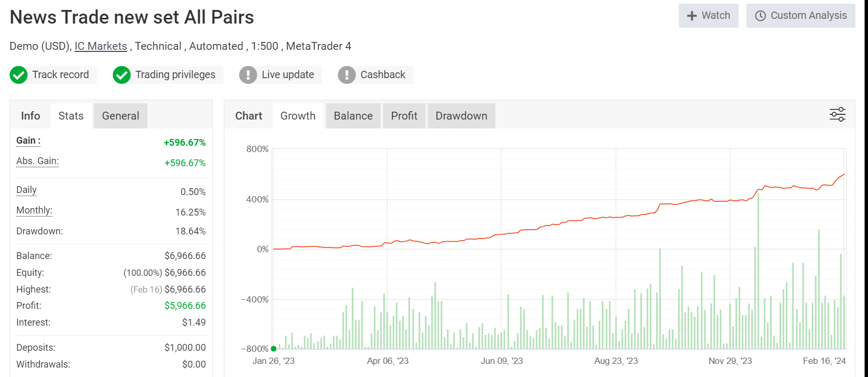Show the Profit chart tab
This screenshot has width=868, height=377.
tap(404, 116)
